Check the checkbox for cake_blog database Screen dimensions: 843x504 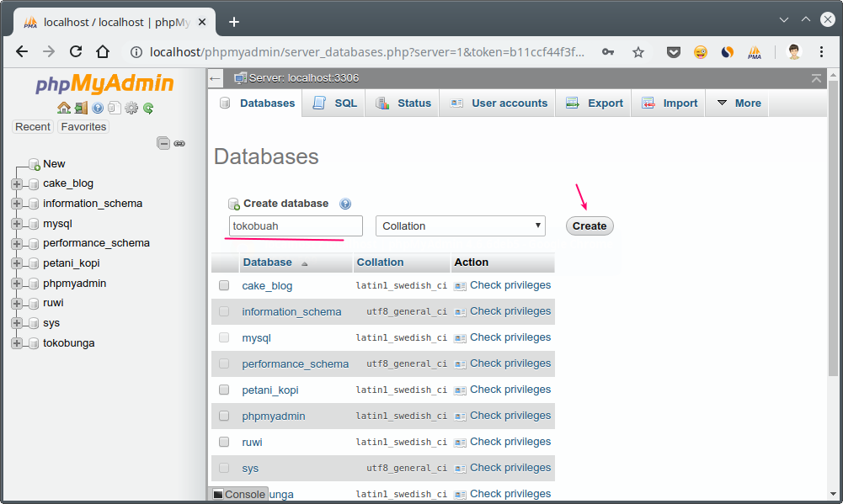click(x=224, y=285)
